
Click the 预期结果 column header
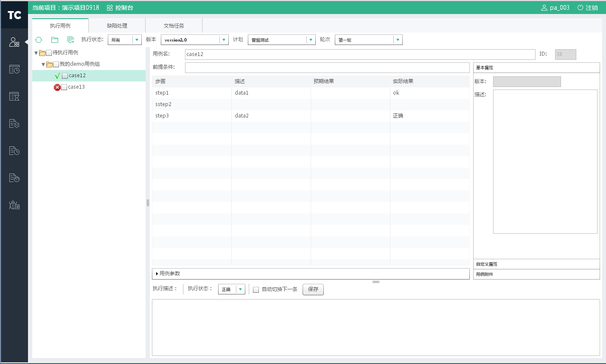(x=350, y=81)
